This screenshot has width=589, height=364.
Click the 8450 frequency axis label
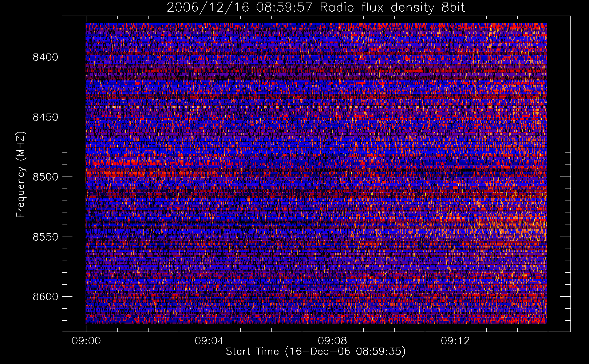click(x=45, y=117)
